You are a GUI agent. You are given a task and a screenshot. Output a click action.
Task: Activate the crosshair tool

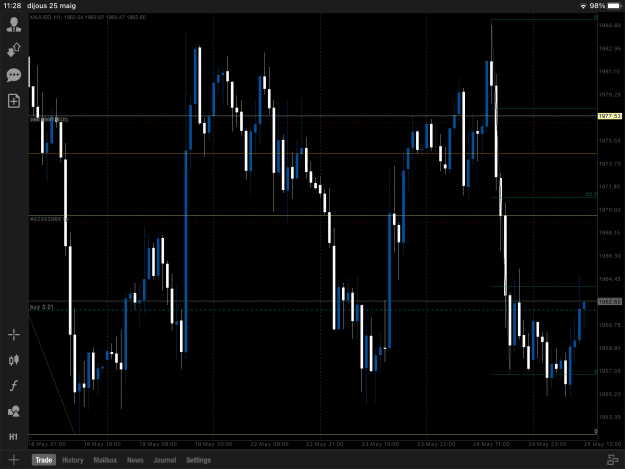click(x=14, y=335)
